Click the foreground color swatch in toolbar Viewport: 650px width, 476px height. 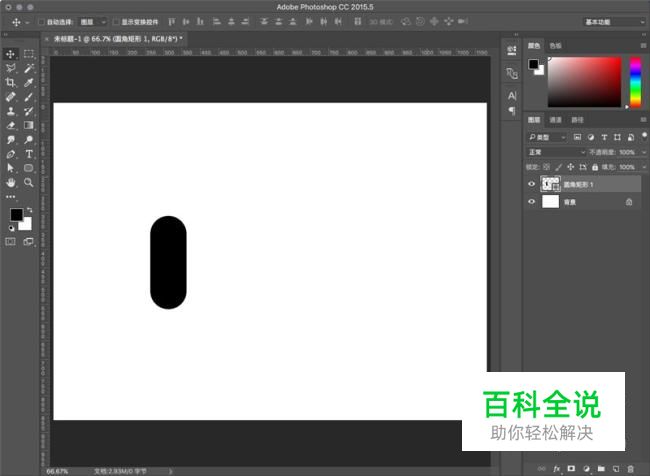point(16,215)
